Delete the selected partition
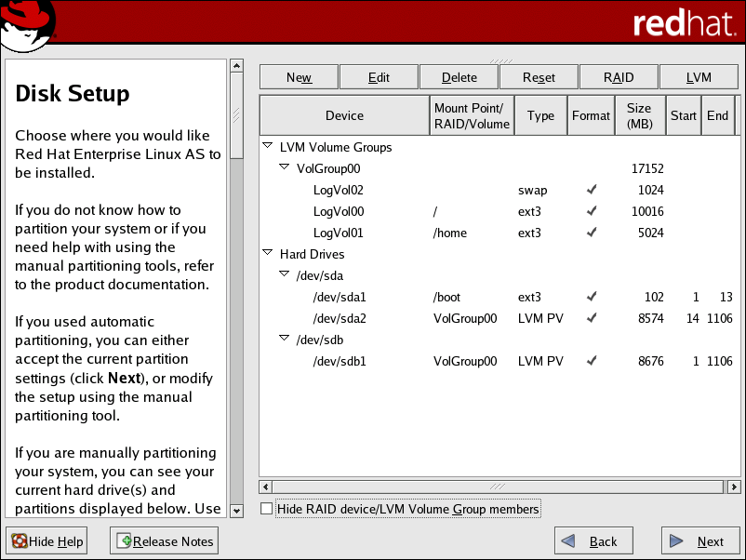Screen dimensions: 746x560 pos(458,76)
